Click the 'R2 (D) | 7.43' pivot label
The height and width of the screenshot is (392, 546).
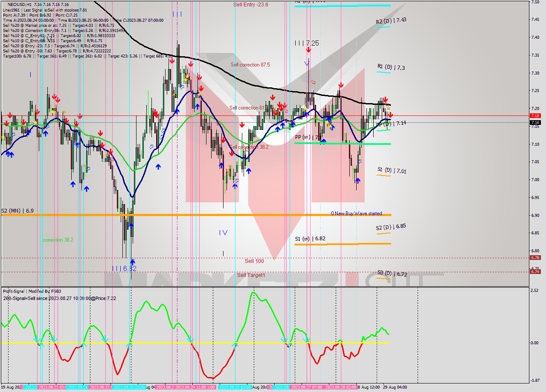click(391, 20)
